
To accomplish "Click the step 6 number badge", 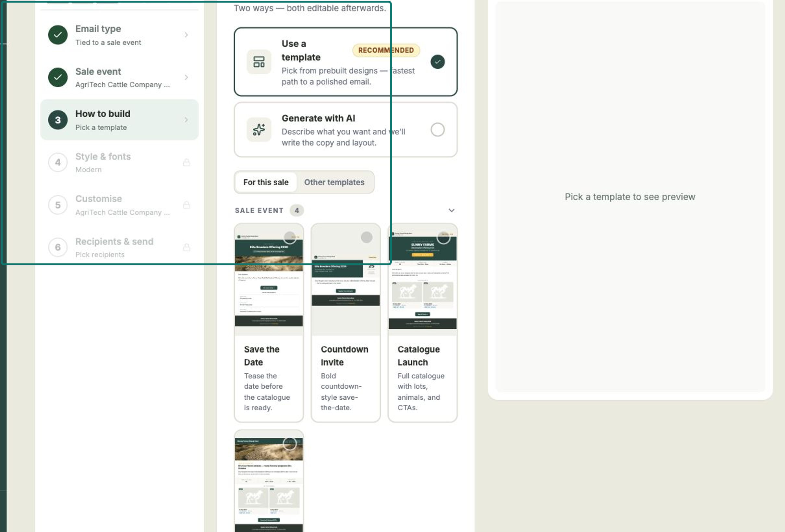I will tap(58, 248).
